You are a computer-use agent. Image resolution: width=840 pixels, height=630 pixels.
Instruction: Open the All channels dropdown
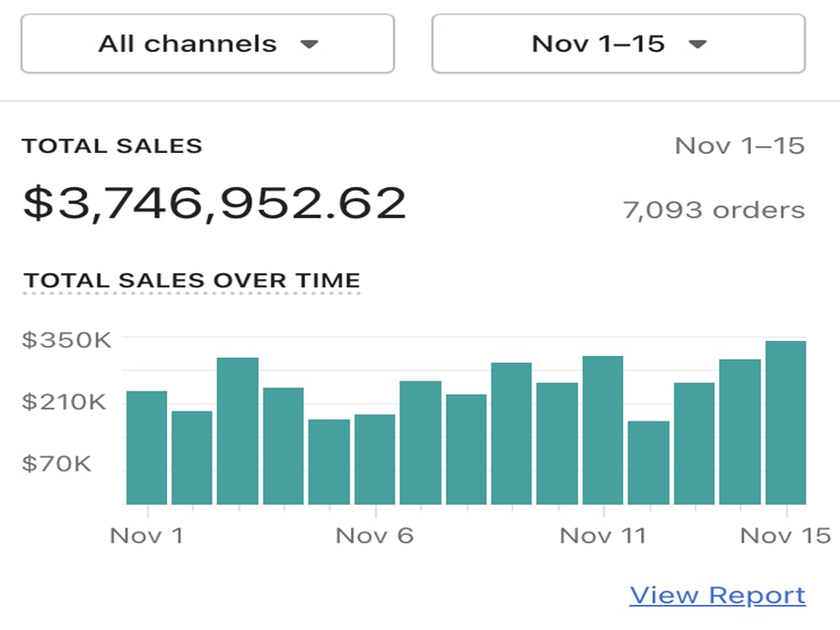point(207,44)
